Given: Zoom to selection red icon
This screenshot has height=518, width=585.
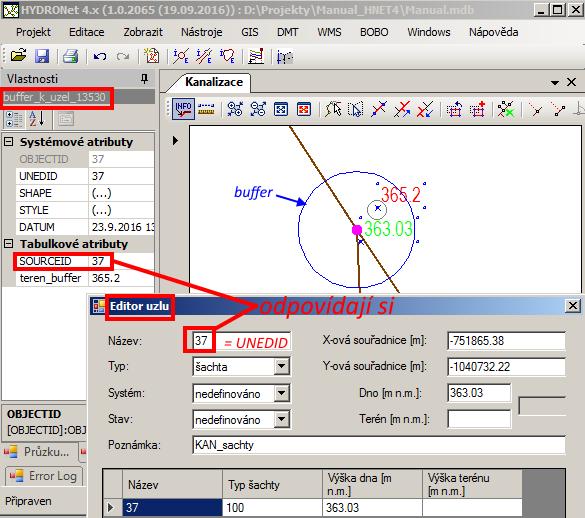Looking at the screenshot, I should (x=304, y=109).
